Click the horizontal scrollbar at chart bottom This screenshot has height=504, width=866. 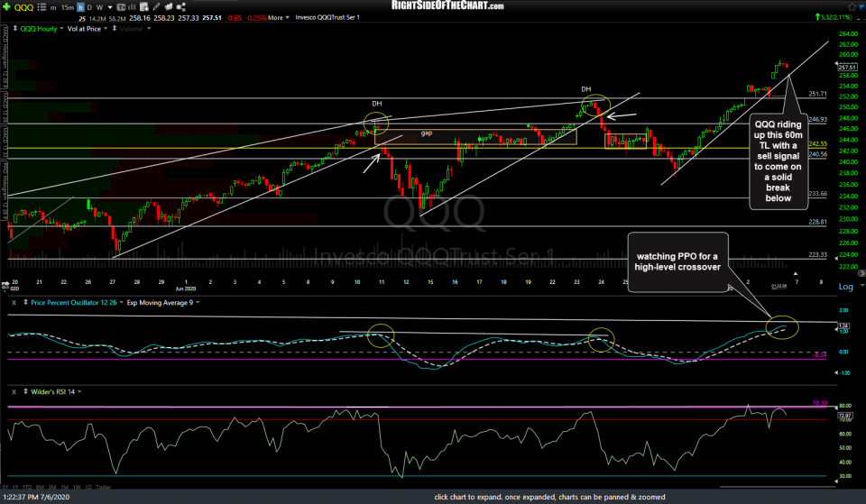pos(778,487)
